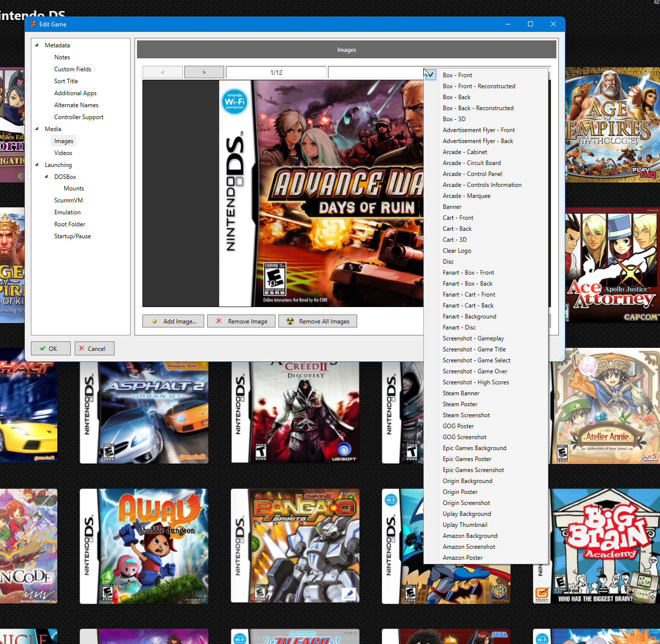Open Notes in the sidebar tree

(62, 57)
